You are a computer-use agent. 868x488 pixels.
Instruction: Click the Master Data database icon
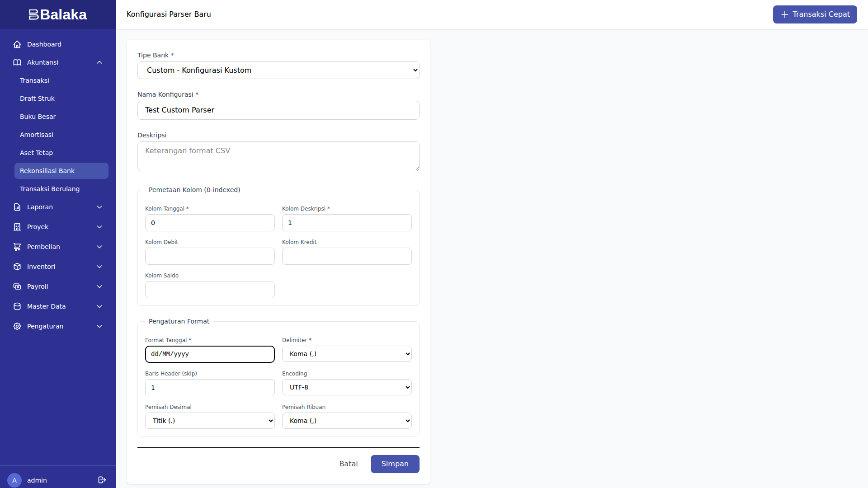click(x=17, y=306)
